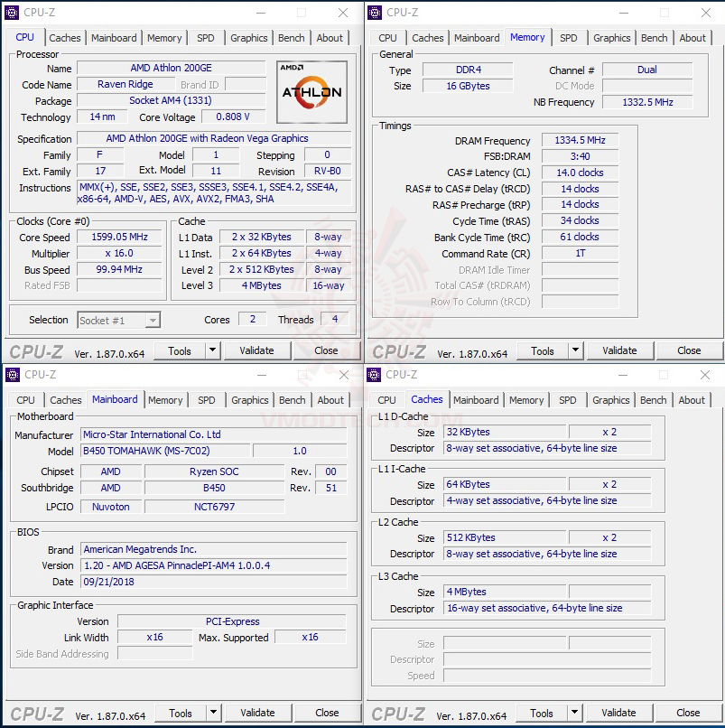The height and width of the screenshot is (728, 725).
Task: Click CPU-Z app icon in Caches window titlebar
Action: click(374, 374)
